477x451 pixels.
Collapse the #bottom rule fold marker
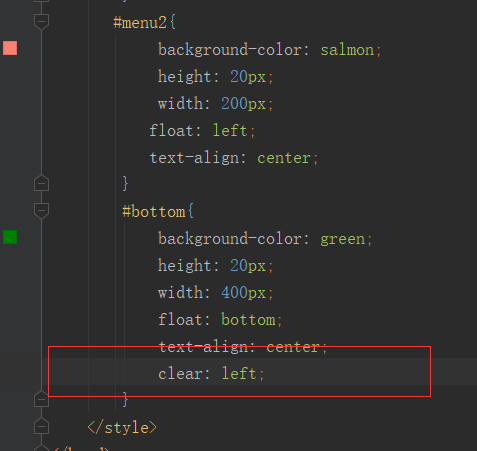tap(41, 211)
